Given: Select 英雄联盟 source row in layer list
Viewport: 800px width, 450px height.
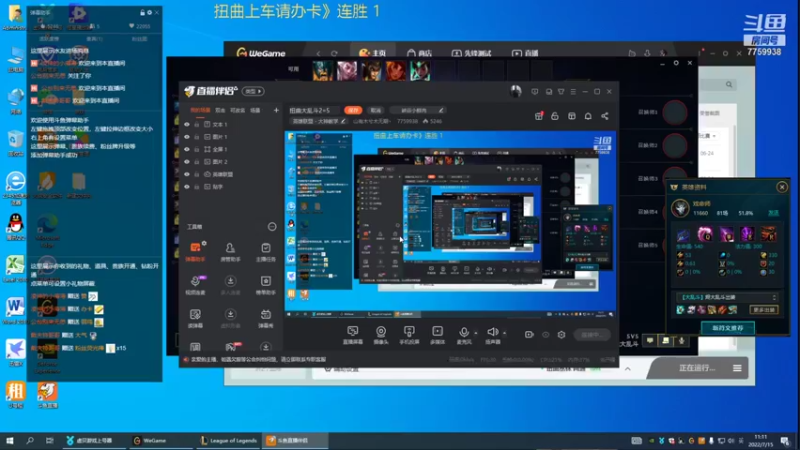Looking at the screenshot, I should [230, 174].
